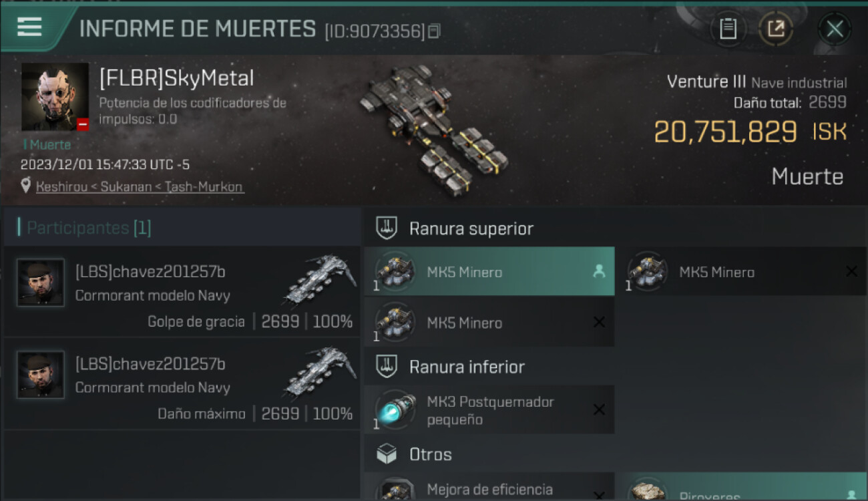Open SkyMetal's pilot portrait
The width and height of the screenshot is (868, 501).
tap(55, 97)
